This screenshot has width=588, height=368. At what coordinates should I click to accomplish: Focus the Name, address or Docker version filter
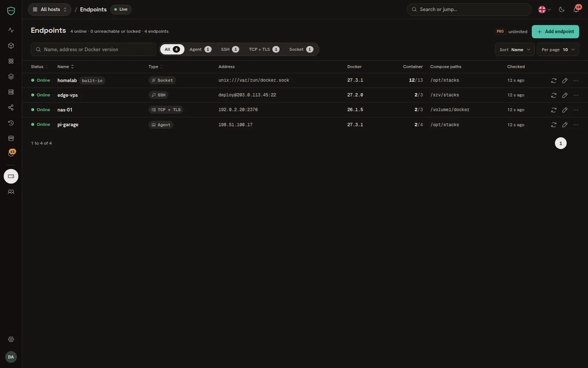tap(93, 49)
